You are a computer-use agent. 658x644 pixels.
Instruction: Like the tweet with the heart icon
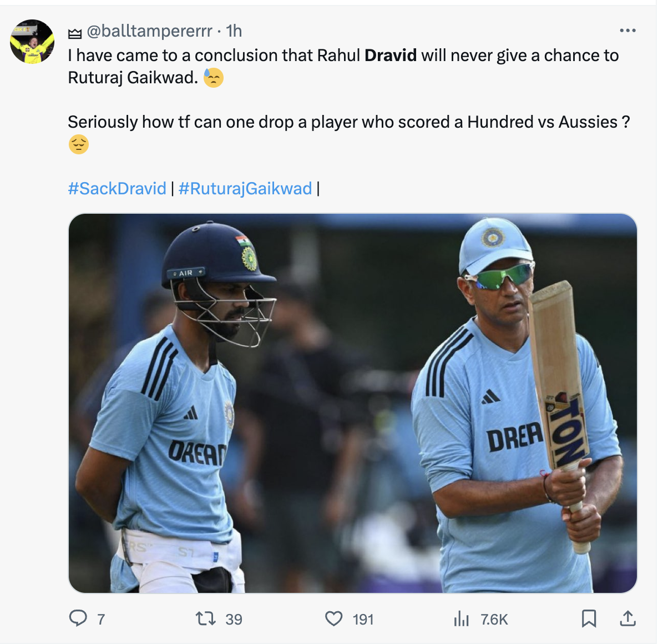click(334, 619)
